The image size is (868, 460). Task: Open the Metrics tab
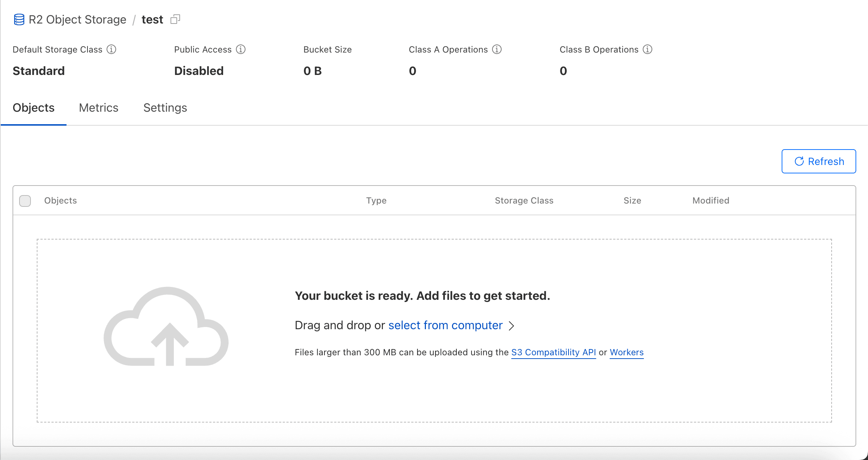point(98,108)
